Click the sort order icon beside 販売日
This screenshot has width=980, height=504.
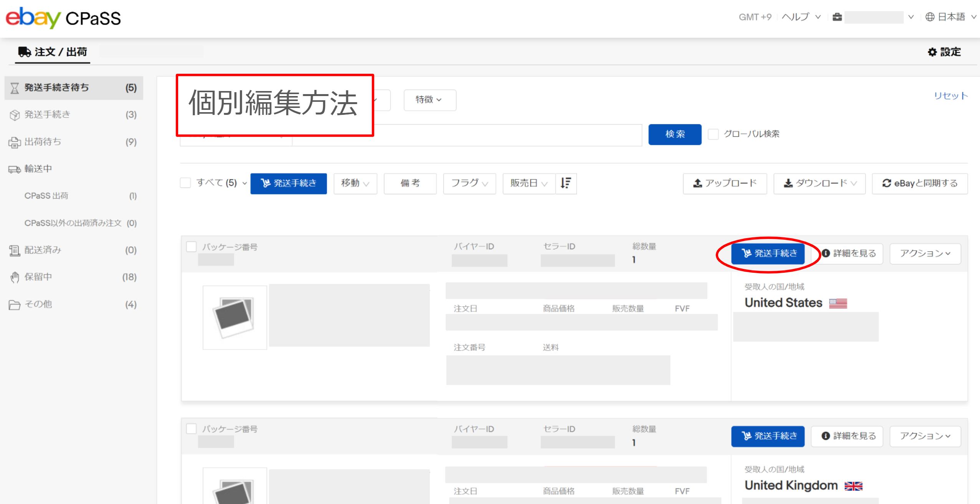[x=566, y=183]
